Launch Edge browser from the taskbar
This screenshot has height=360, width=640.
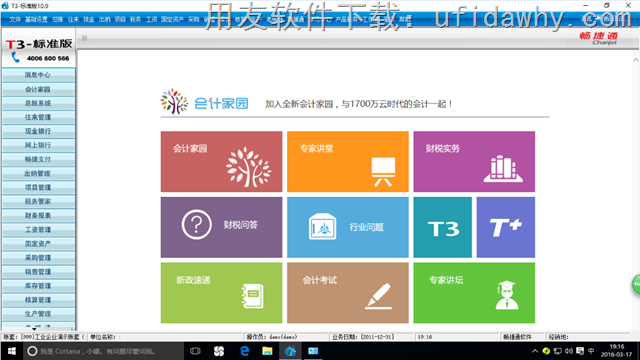244,351
